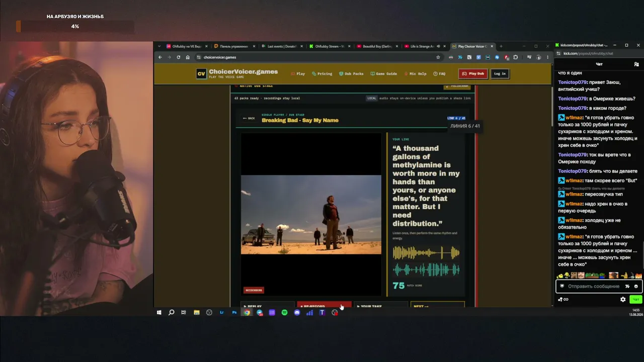Screen dimensions: 644x362
Task: Open the Dub Packs nav link
Action: point(351,74)
